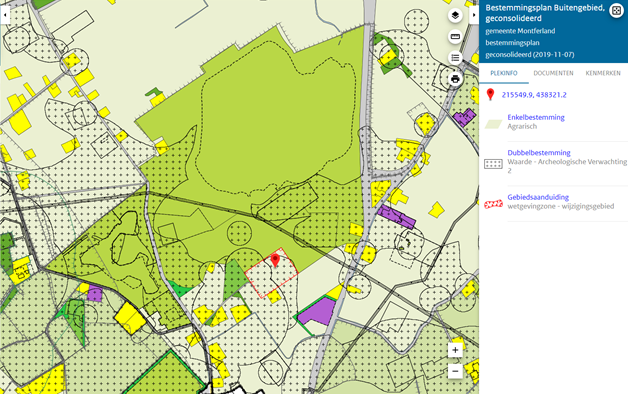Print the map using printer icon
Image resolution: width=628 pixels, height=394 pixels.
[455, 79]
